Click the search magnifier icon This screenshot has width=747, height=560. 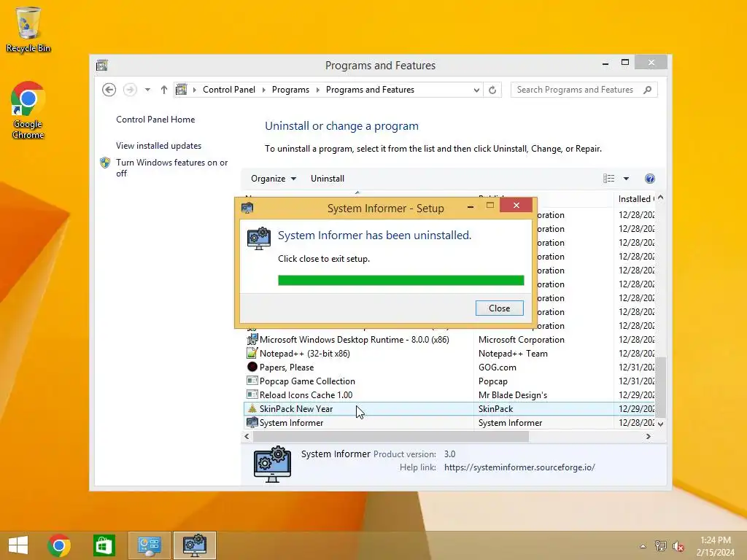click(647, 90)
